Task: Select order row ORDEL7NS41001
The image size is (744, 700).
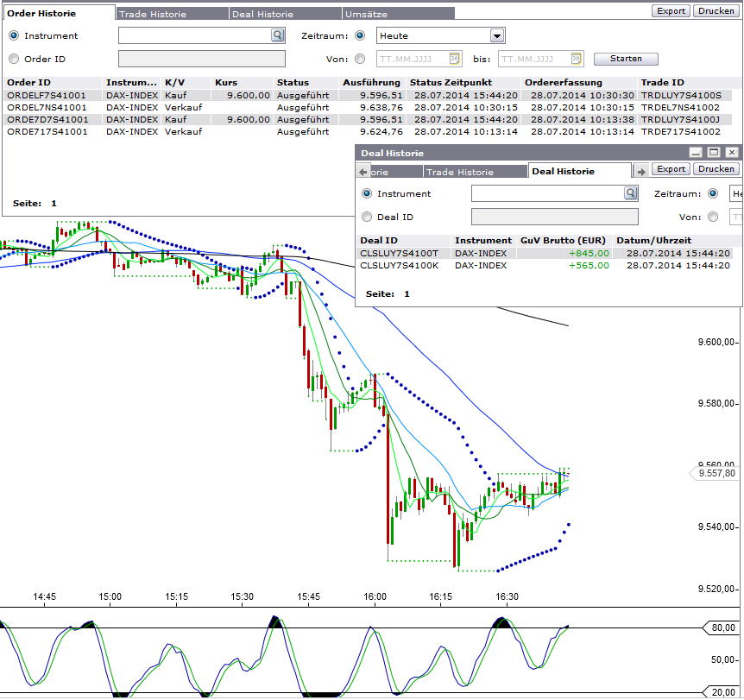Action: (368, 107)
